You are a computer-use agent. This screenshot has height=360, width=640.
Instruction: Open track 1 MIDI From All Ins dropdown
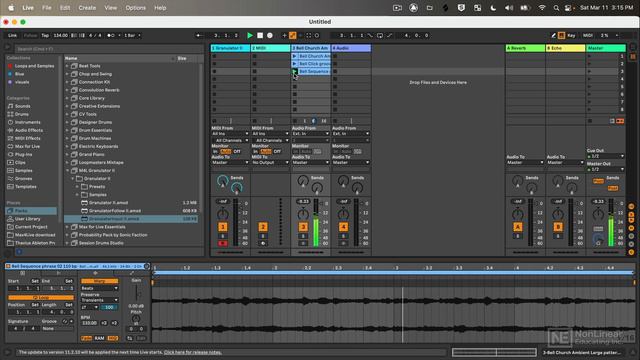230,134
